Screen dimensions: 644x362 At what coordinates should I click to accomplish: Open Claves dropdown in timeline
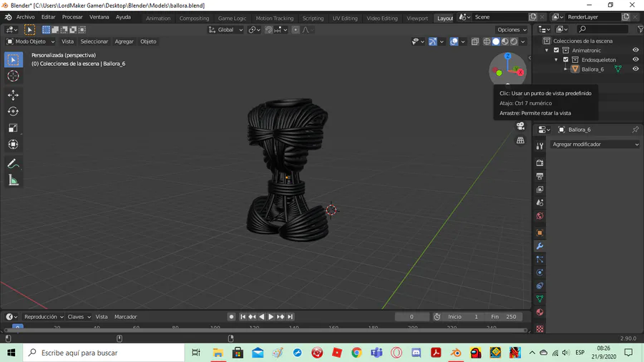[x=79, y=317]
